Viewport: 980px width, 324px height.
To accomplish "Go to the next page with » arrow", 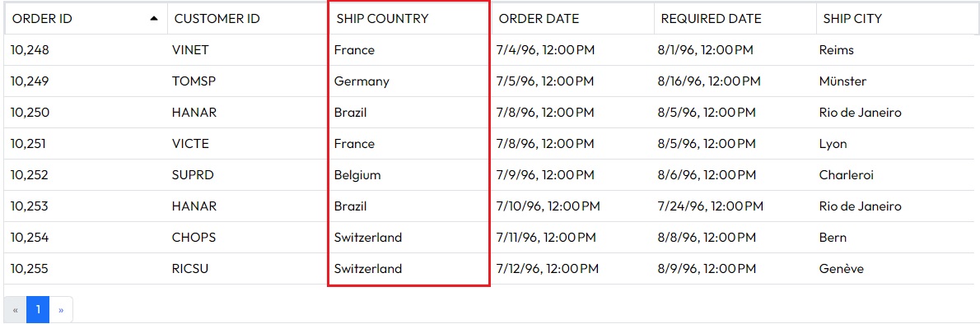I will point(61,310).
